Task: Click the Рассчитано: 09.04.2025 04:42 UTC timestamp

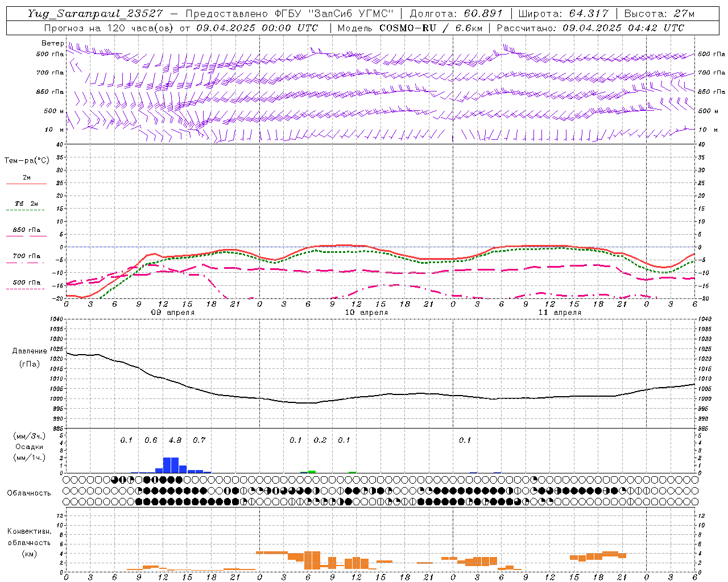Action: pyautogui.click(x=590, y=28)
